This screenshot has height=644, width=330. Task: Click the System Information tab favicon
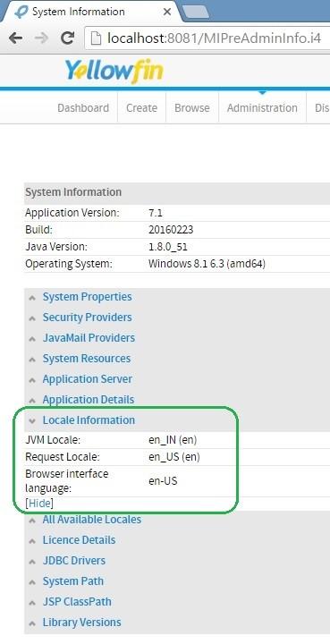click(x=21, y=12)
